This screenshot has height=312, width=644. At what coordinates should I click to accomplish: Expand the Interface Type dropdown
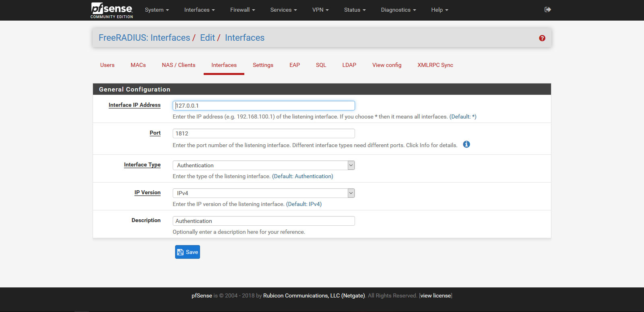[264, 165]
